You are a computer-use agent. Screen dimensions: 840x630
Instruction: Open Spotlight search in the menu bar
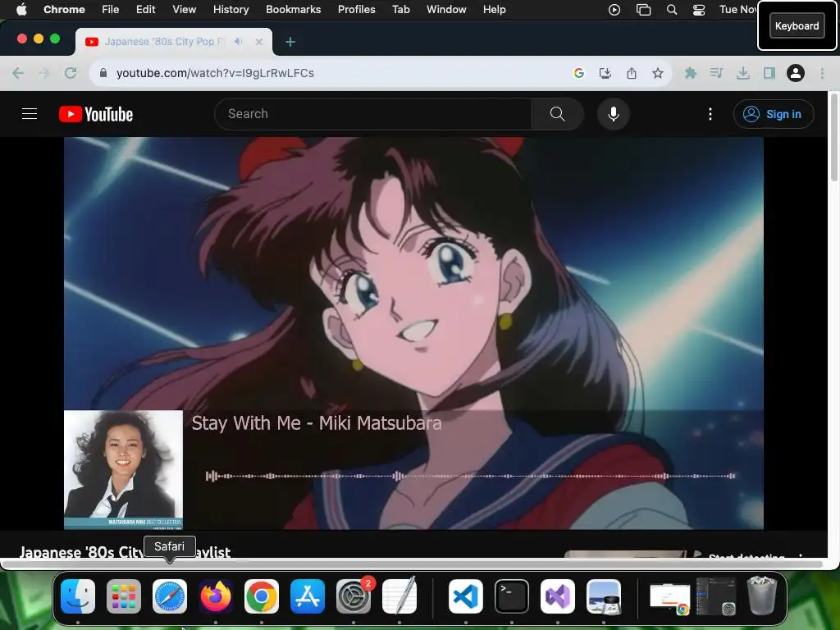pos(672,9)
